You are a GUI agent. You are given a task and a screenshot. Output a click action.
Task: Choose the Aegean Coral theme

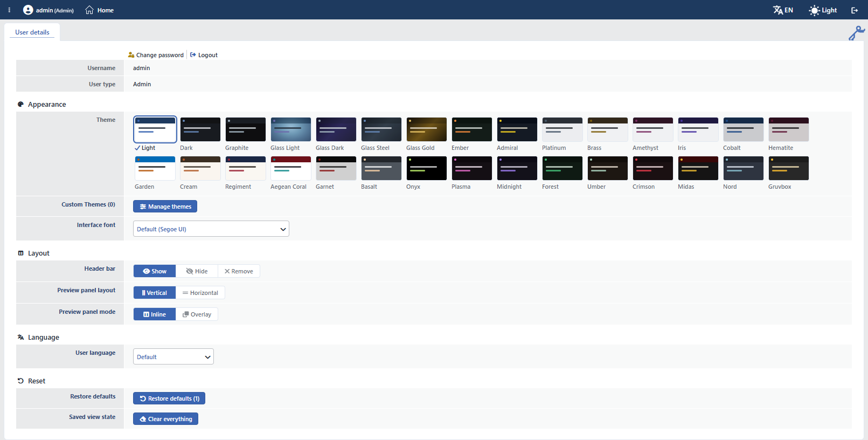point(291,168)
